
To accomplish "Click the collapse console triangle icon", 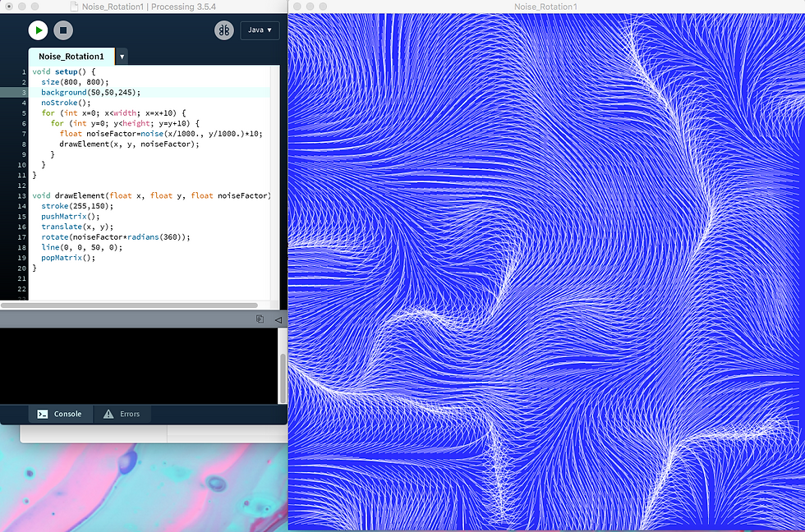I will [x=278, y=319].
